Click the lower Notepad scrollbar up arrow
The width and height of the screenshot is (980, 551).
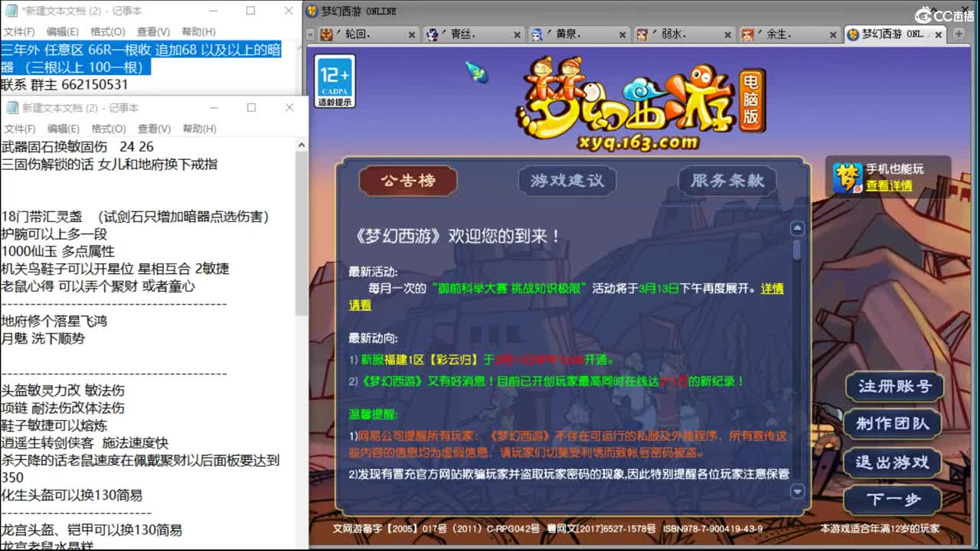tap(301, 145)
